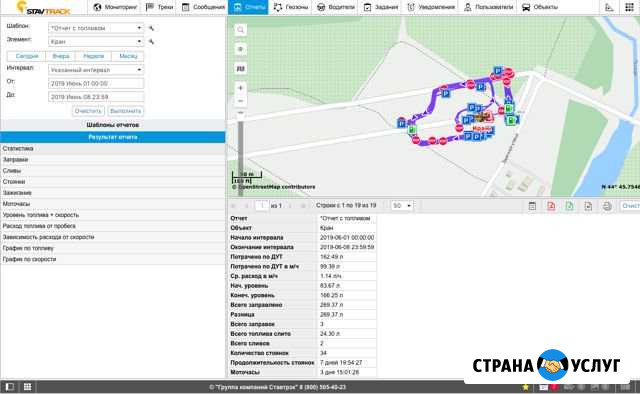Open the Мониторинг tab
Image resolution: width=640 pixels, height=394 pixels.
(115, 7)
